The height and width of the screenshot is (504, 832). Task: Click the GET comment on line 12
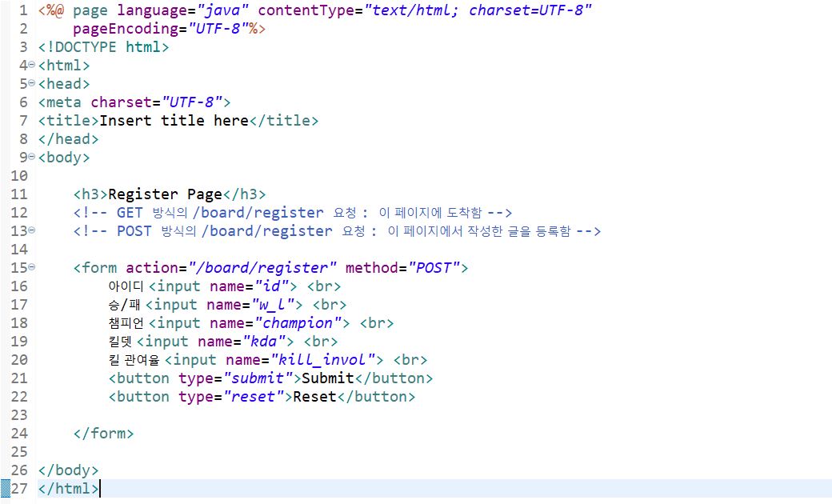[x=292, y=213]
